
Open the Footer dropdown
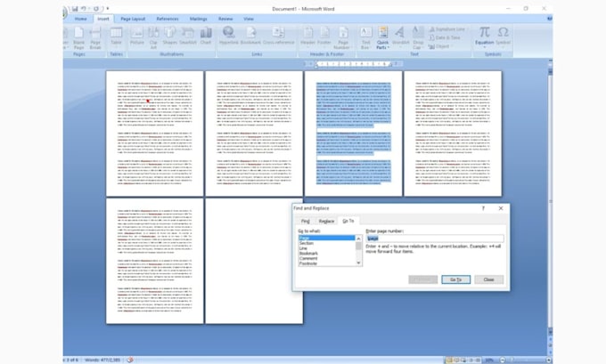pyautogui.click(x=324, y=37)
